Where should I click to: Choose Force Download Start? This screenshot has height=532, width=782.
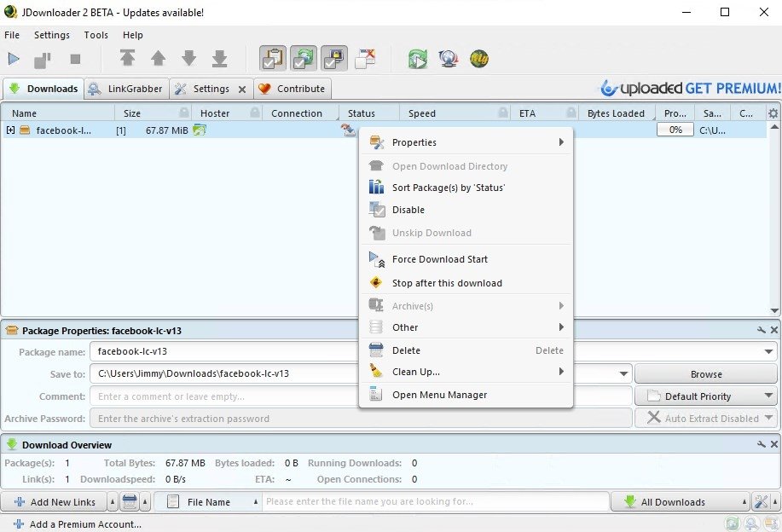point(466,259)
